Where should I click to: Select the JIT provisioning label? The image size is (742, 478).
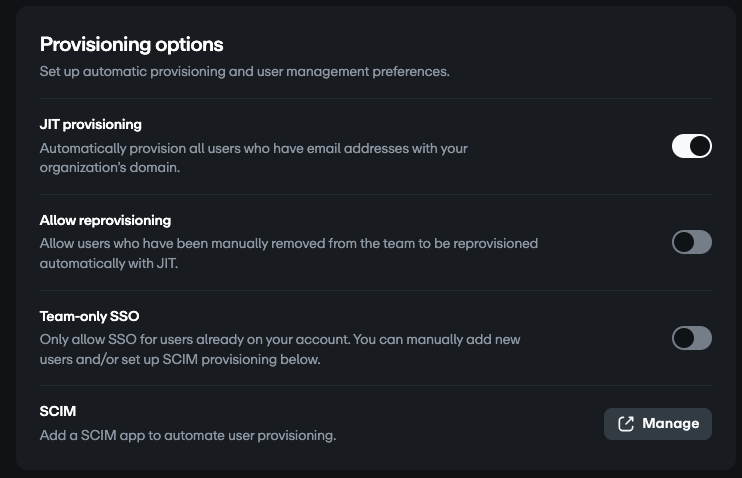(x=90, y=125)
